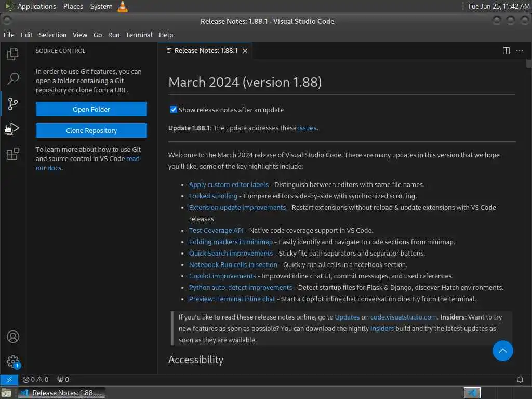Open the code.visualstudio.com link

(403, 317)
